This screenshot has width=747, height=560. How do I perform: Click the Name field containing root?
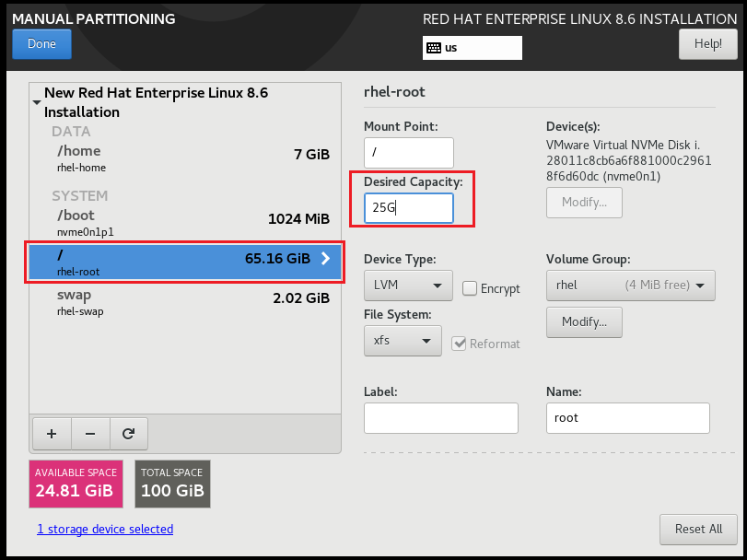(x=628, y=418)
